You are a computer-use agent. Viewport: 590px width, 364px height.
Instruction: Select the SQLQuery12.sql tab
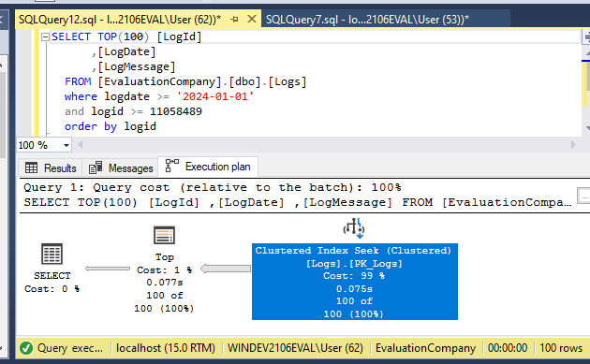(x=120, y=19)
